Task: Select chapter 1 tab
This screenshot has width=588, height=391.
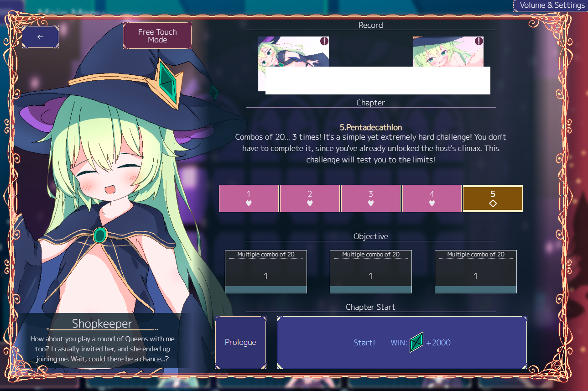Action: tap(249, 198)
